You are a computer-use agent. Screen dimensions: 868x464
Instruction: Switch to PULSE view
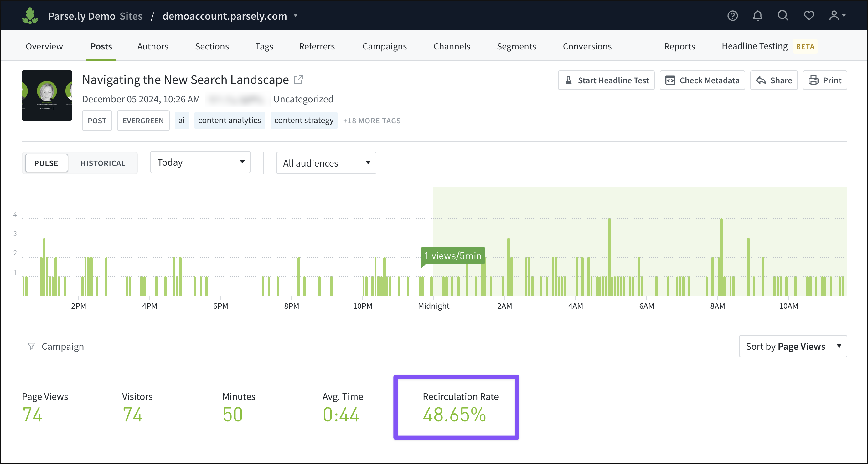pyautogui.click(x=46, y=163)
